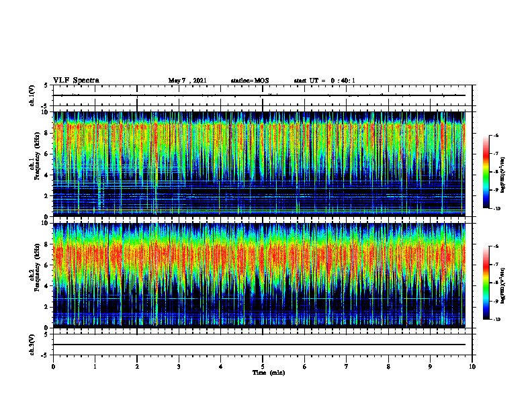Click the time axis tick label '5'

coord(263,367)
